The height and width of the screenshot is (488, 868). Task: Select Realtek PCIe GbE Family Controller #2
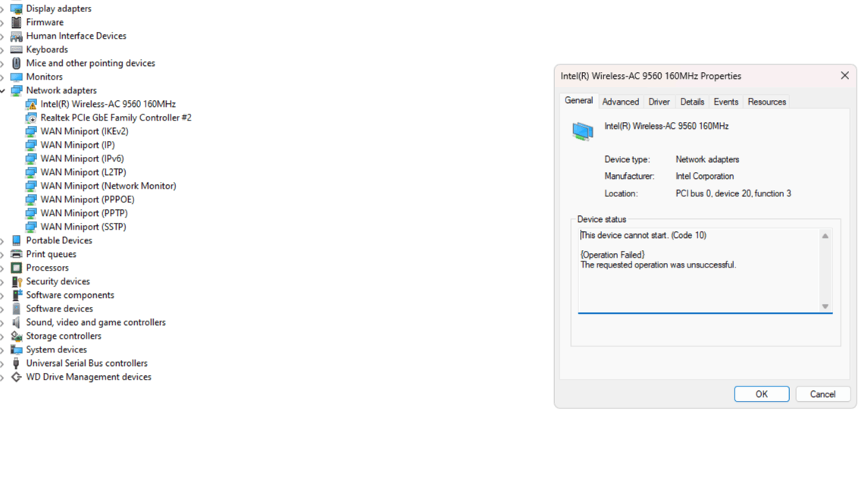point(116,118)
